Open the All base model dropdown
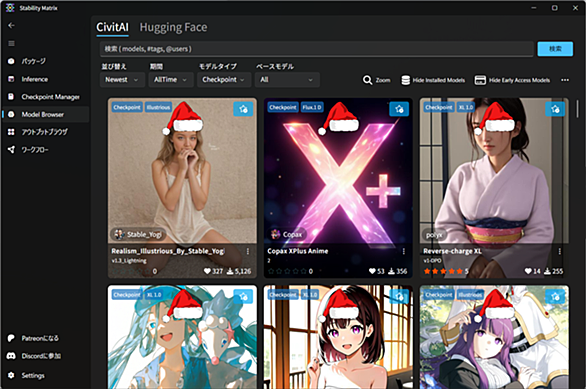Viewport: 586px width, 389px height. [287, 80]
